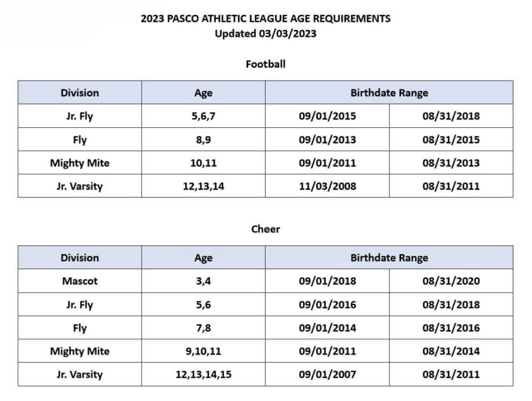The width and height of the screenshot is (532, 401).
Task: Click the 12,13,14 age cell
Action: click(x=203, y=186)
